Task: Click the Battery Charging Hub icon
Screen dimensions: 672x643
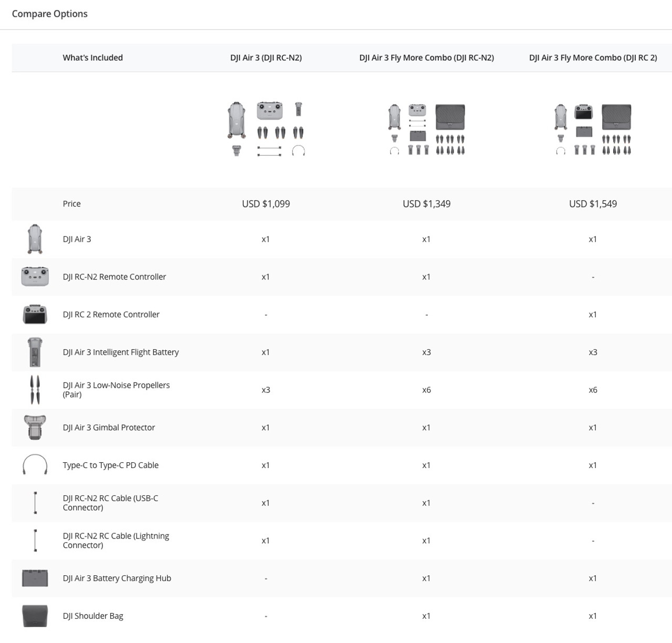Action: 35,578
